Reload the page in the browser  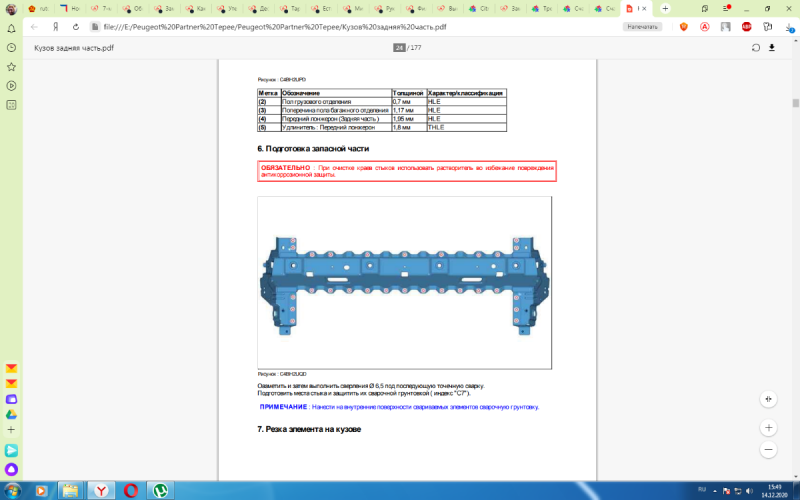[75, 27]
